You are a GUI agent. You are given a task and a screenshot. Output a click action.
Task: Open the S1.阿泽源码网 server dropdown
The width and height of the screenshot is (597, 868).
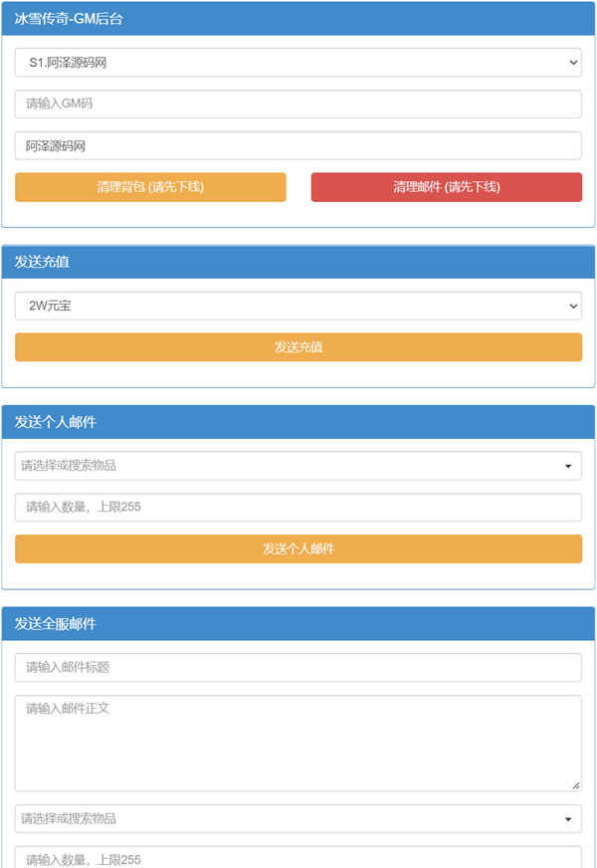coord(298,63)
